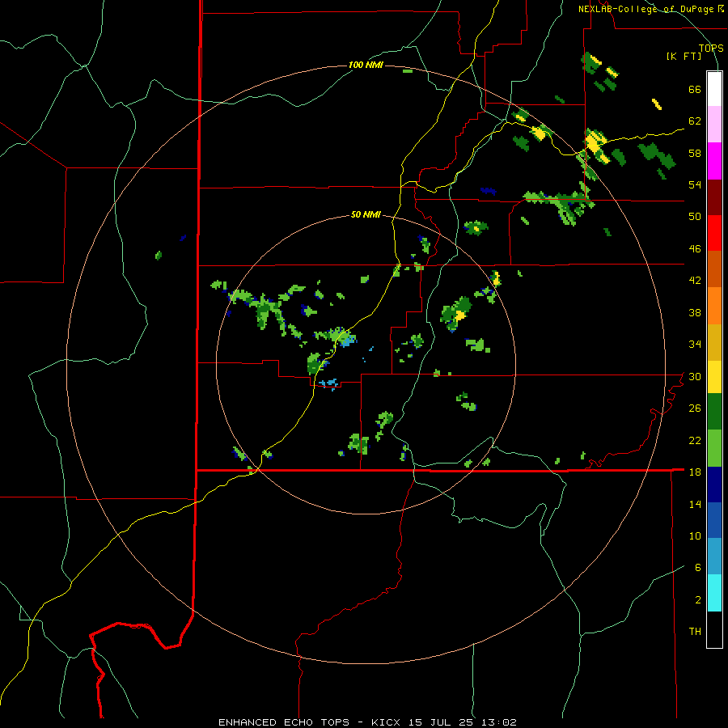
Task: Click the bright red swatch near 46
Action: click(714, 233)
